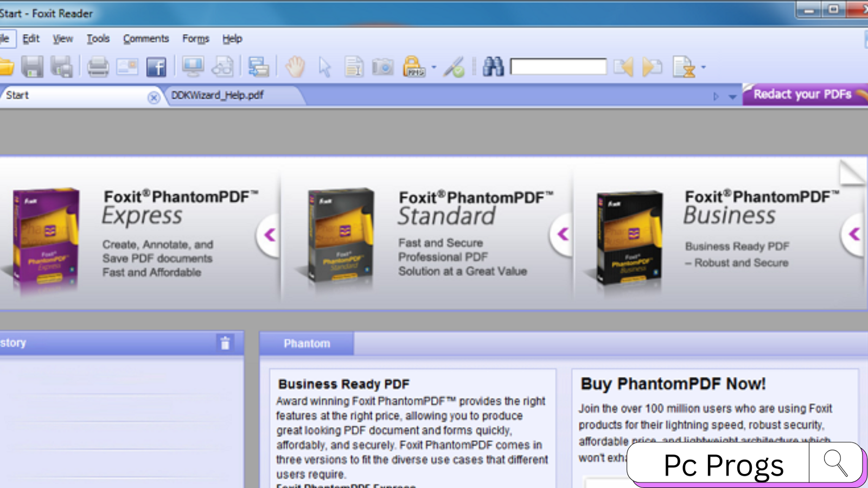Open the Edit menu
Screen dimensions: 868x488
tap(31, 38)
